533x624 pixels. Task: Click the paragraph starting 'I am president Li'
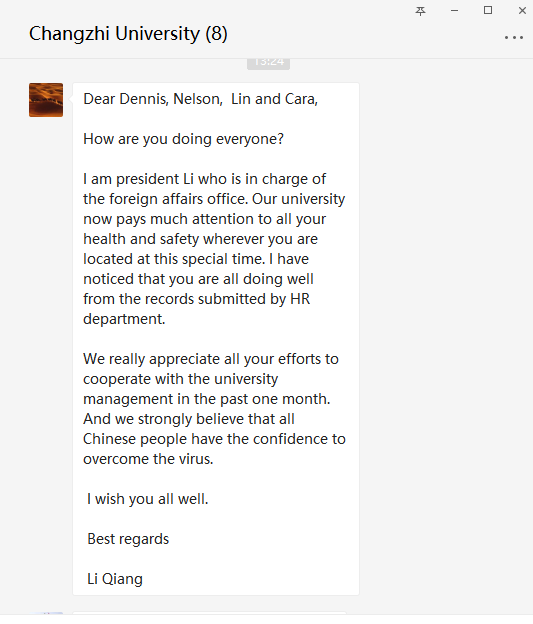tap(214, 249)
